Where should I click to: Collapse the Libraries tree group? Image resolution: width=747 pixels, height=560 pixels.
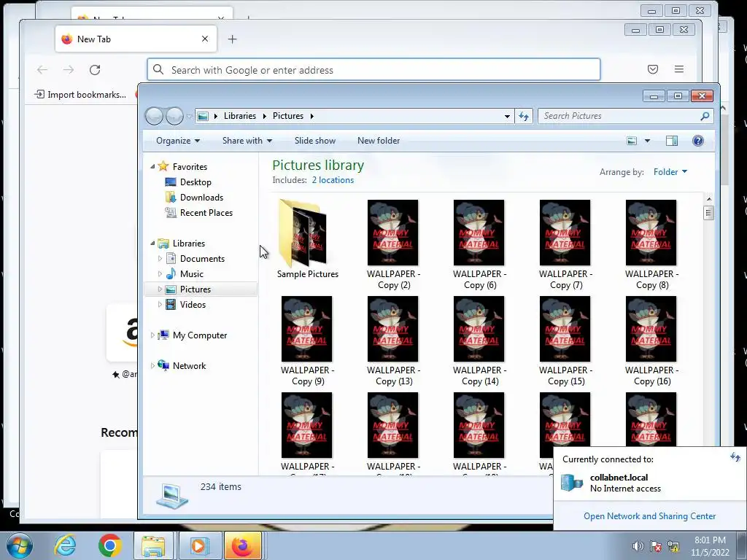(x=152, y=243)
